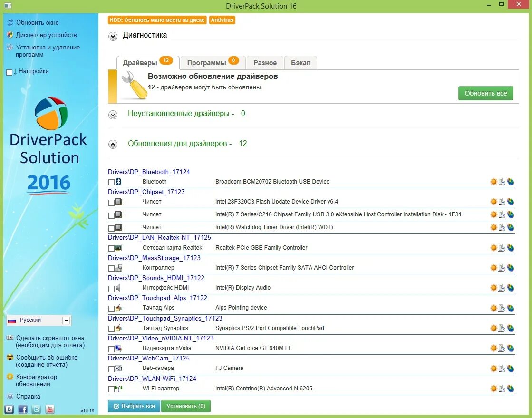
Task: Check the Watchdog Timer Driver checkbox
Action: [111, 228]
